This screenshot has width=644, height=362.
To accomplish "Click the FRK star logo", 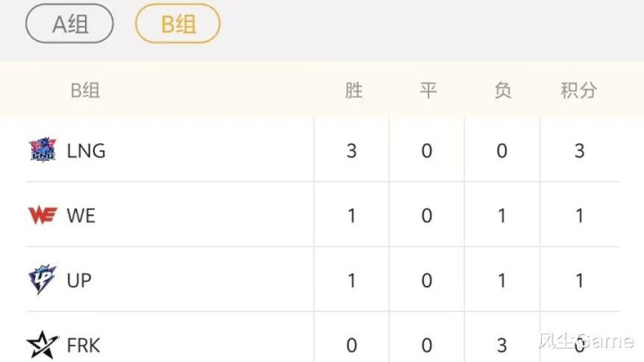I will [42, 343].
